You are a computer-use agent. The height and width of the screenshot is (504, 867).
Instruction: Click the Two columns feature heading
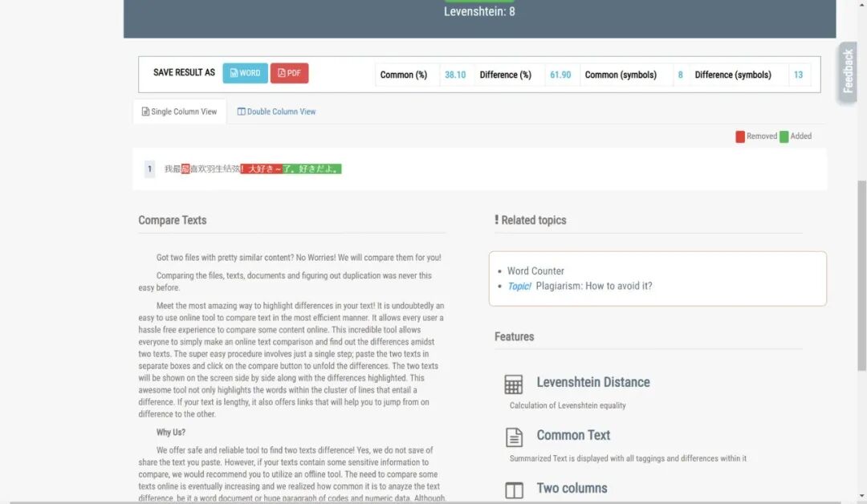572,488
